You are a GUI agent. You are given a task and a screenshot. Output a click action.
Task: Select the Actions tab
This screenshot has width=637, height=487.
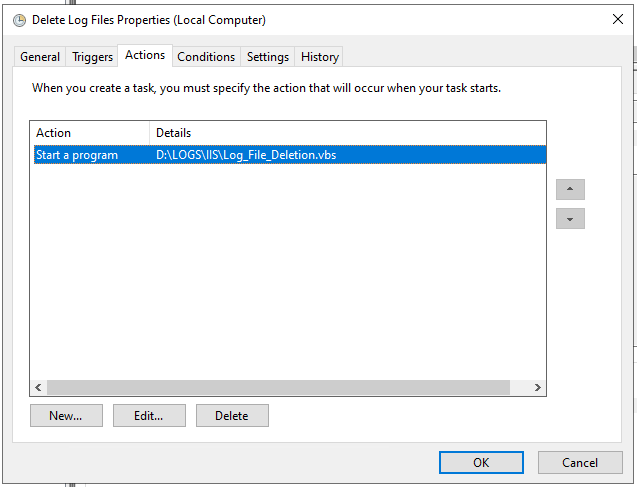pyautogui.click(x=145, y=56)
